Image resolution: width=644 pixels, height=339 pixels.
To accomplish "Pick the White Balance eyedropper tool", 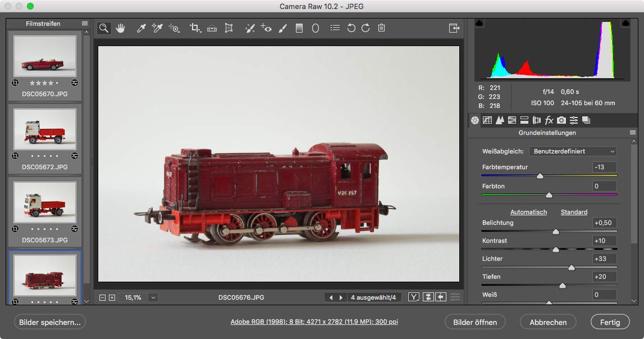I will [141, 28].
